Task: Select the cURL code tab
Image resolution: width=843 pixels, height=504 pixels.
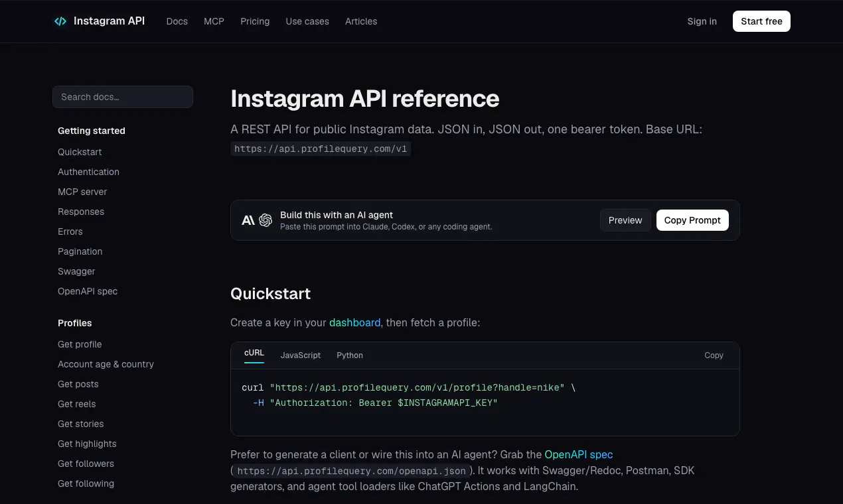Action: [254, 353]
